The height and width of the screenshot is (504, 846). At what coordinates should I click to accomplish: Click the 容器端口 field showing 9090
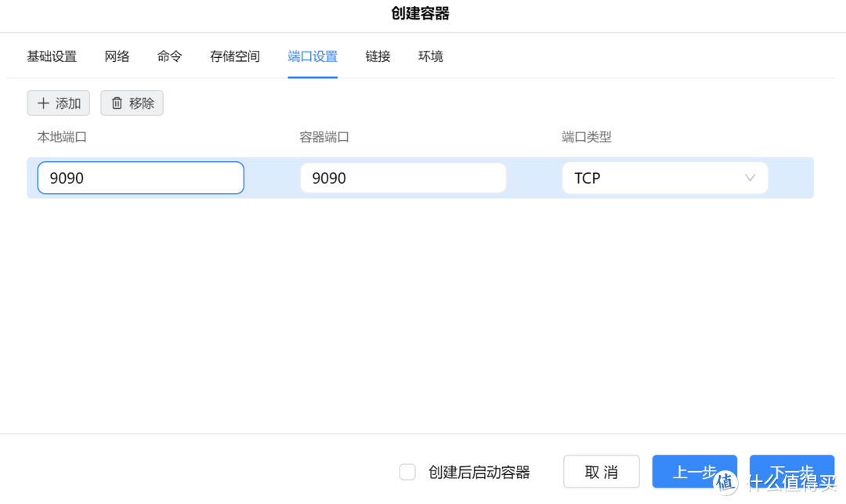tap(403, 178)
